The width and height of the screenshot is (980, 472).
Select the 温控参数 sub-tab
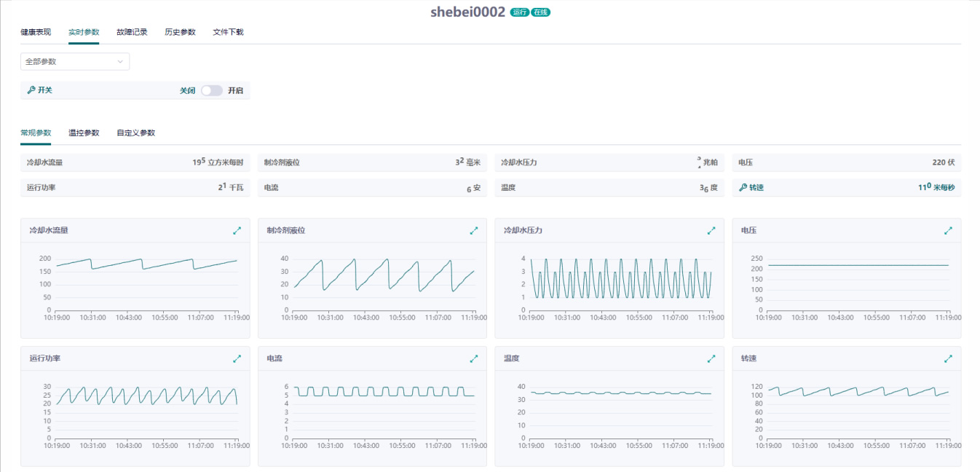point(84,133)
